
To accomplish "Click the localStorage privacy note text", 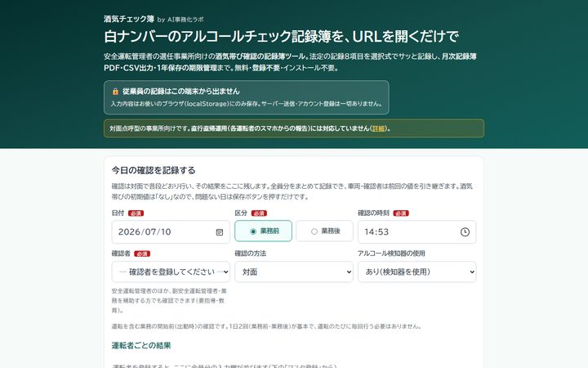I will pyautogui.click(x=246, y=104).
